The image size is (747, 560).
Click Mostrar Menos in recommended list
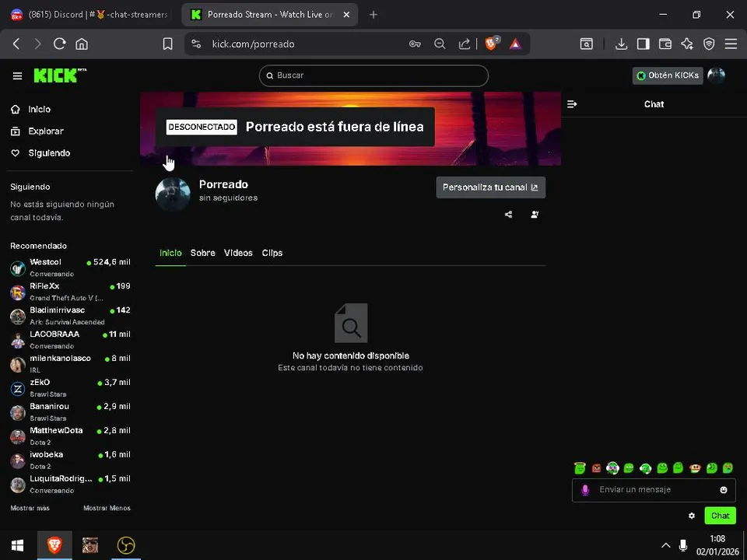tap(107, 508)
